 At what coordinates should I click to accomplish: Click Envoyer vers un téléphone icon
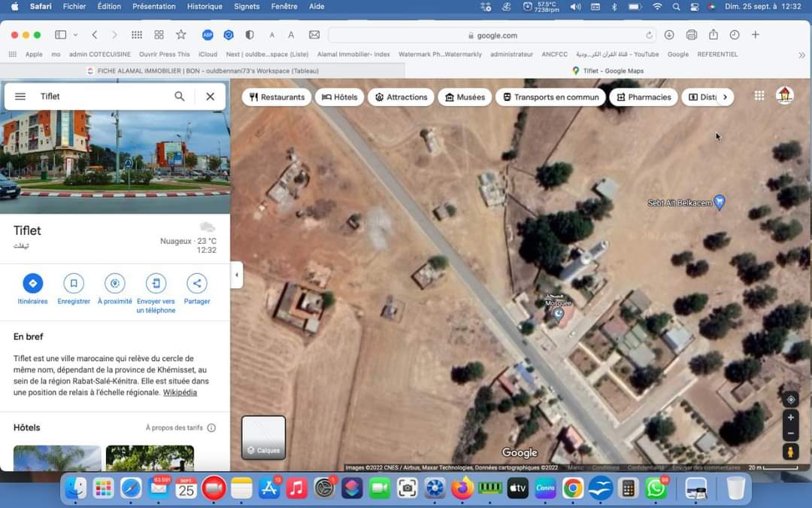[156, 284]
